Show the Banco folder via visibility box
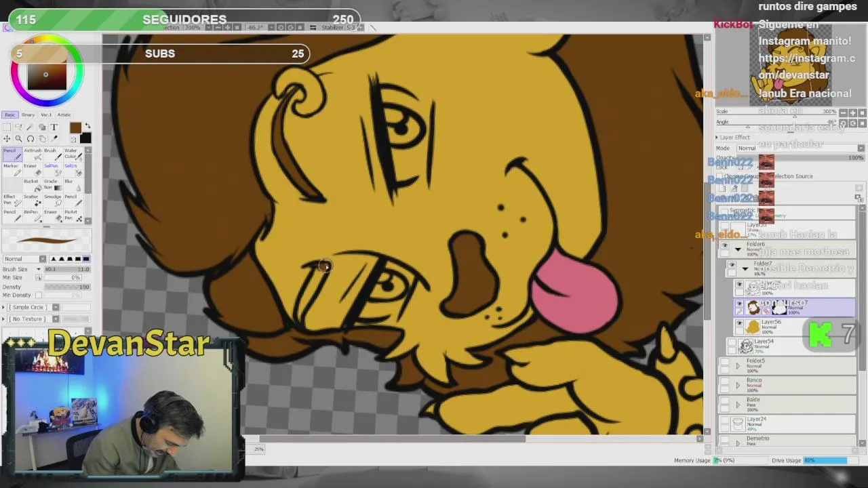Image resolution: width=868 pixels, height=488 pixels. pyautogui.click(x=725, y=381)
